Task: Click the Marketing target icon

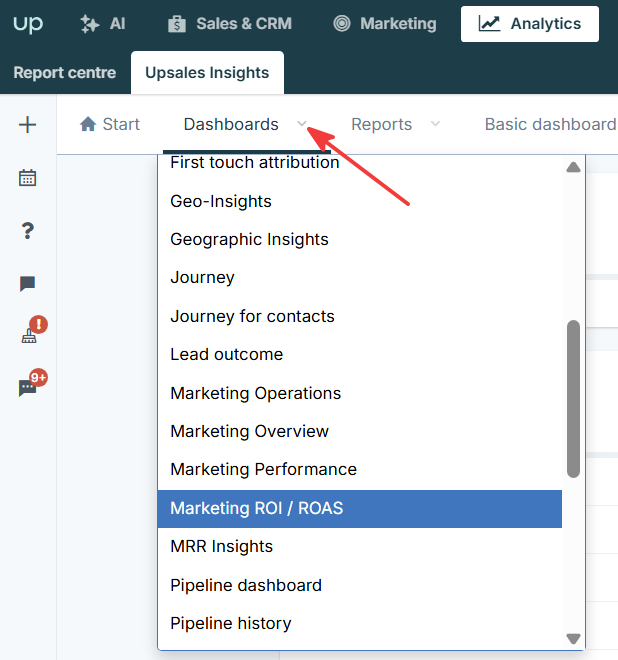Action: click(x=342, y=23)
